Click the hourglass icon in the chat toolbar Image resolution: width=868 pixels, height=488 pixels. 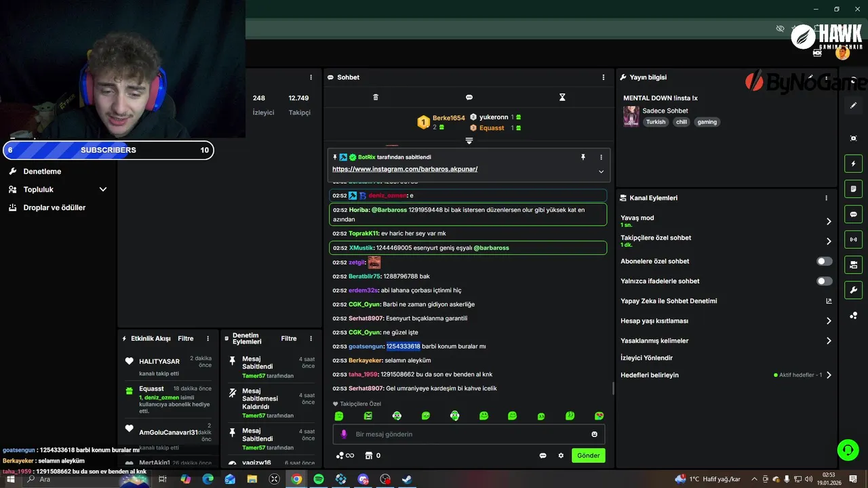click(x=562, y=98)
